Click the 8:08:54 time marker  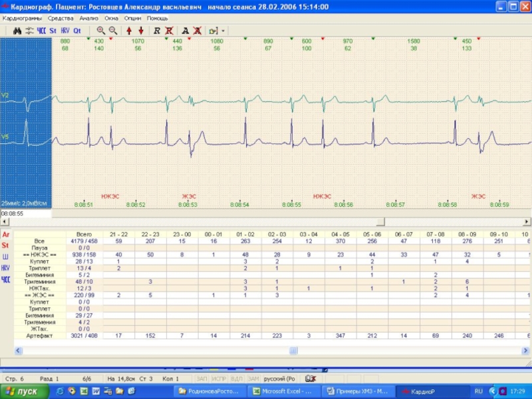point(239,205)
